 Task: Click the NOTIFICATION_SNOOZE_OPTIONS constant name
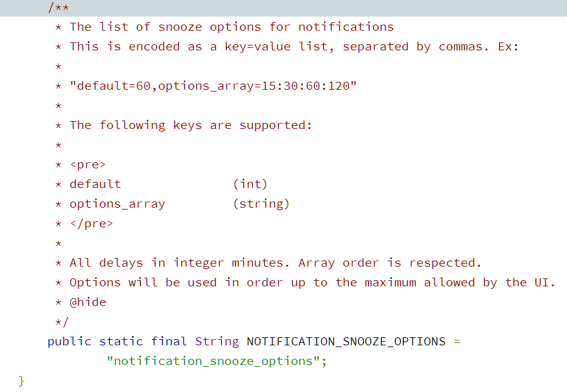coord(346,342)
